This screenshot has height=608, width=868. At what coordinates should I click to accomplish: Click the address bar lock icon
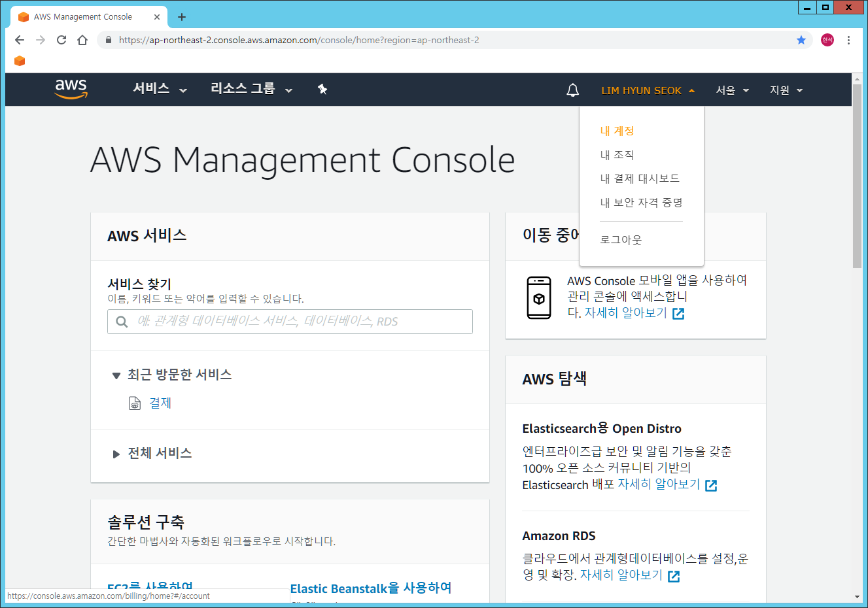tap(109, 40)
